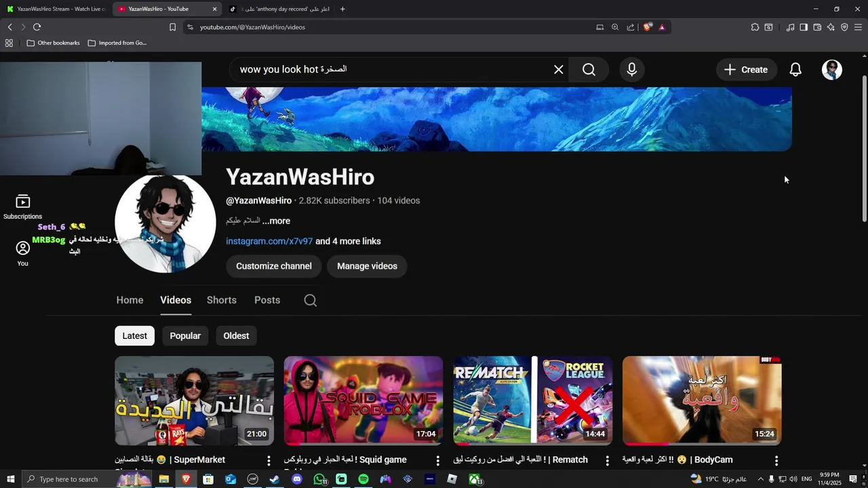Open instagram.com/x7v97 link
This screenshot has height=488, width=868.
pos(269,241)
